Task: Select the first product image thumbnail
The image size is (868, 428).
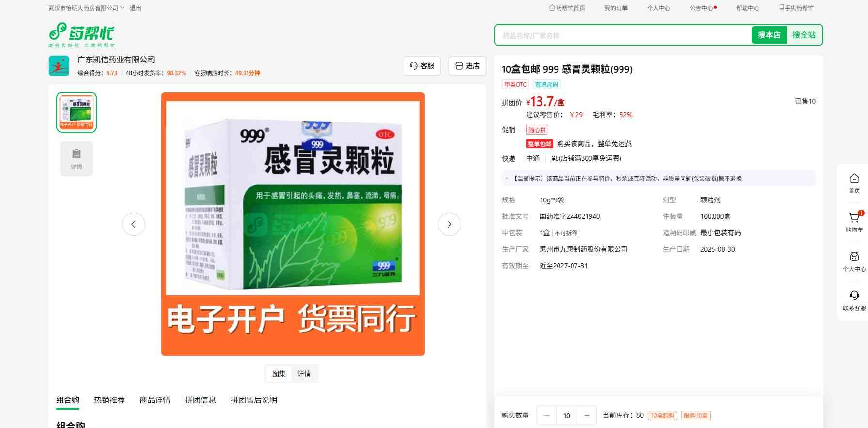Action: [x=77, y=112]
